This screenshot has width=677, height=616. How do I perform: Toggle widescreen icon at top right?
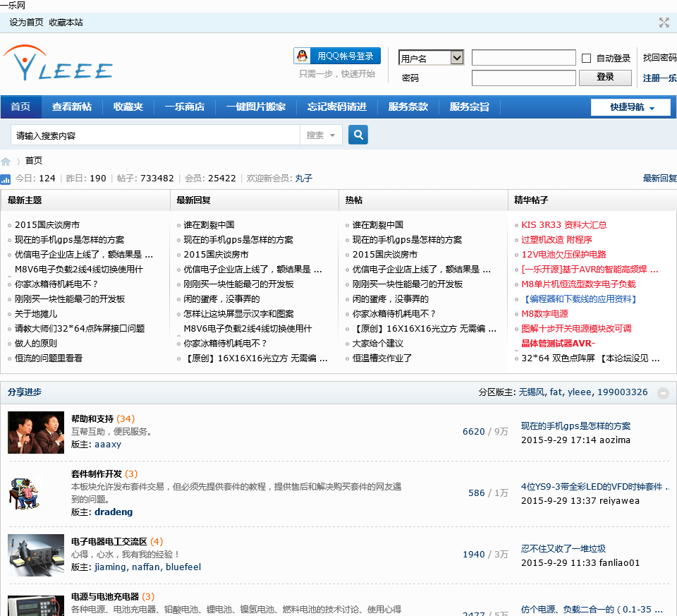664,23
